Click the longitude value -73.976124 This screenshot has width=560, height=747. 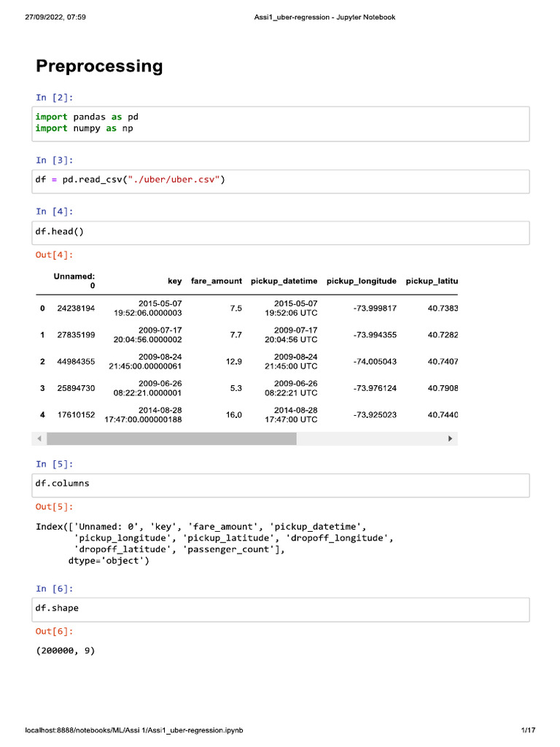click(375, 388)
